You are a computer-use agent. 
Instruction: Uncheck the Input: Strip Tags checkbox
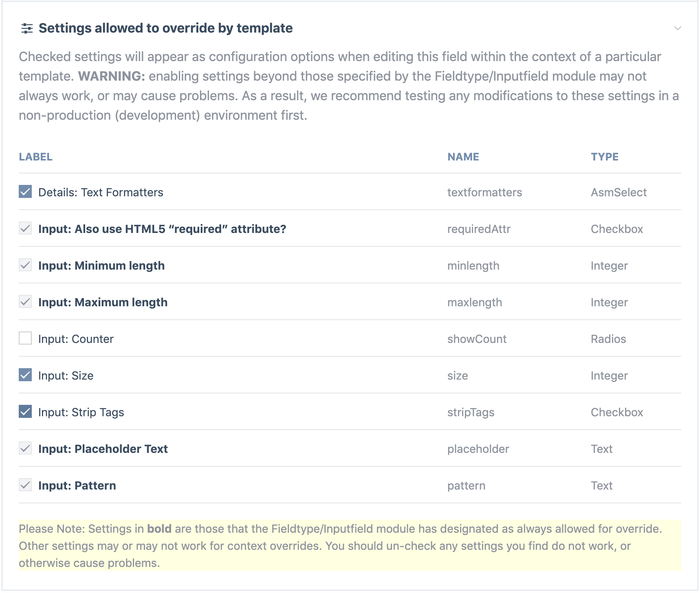25,411
